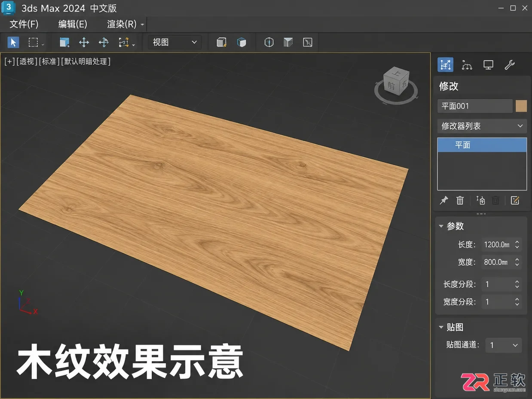
Task: Collapse the 参数 rollout
Action: [441, 226]
